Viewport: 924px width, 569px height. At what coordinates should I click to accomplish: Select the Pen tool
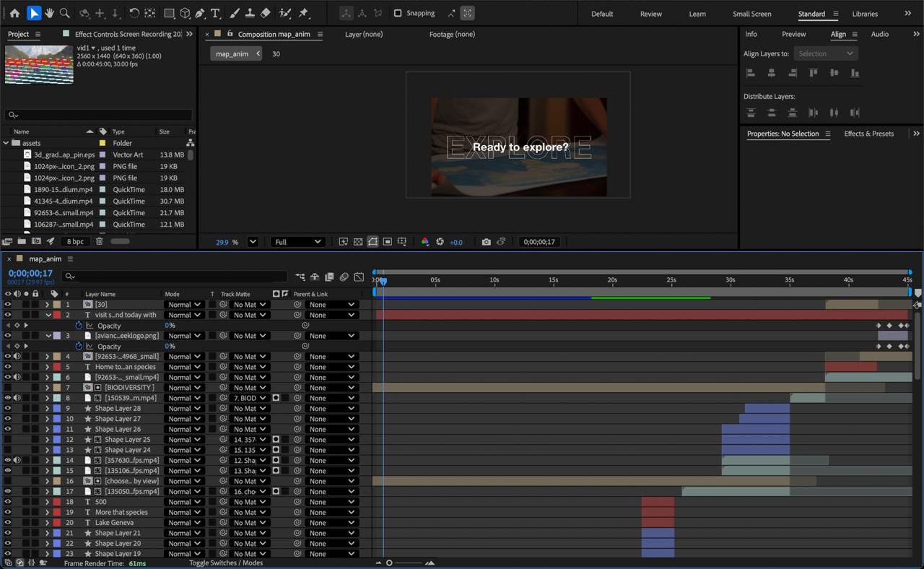200,13
